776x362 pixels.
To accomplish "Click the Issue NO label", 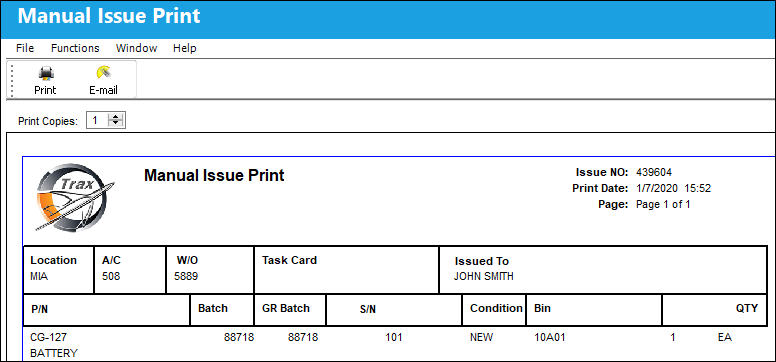I will 602,172.
